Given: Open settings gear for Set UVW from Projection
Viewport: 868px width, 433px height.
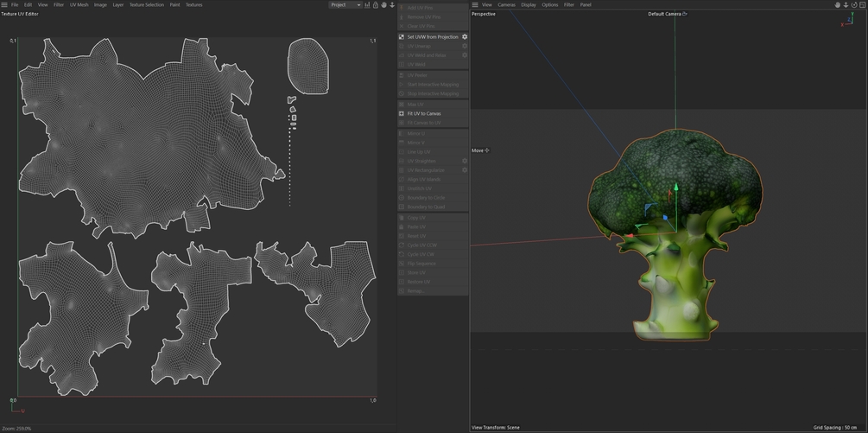Looking at the screenshot, I should (465, 36).
